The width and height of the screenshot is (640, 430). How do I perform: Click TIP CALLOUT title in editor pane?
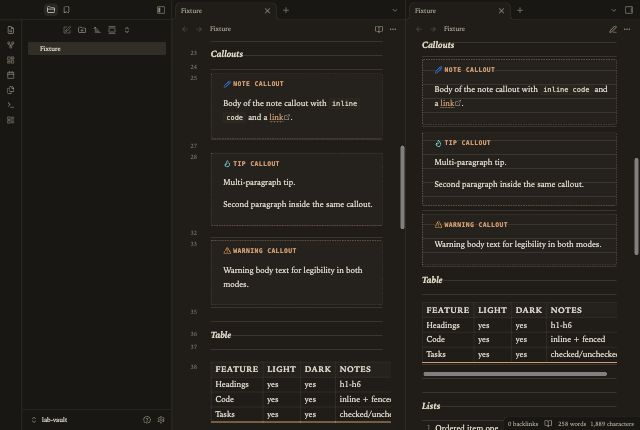click(256, 164)
